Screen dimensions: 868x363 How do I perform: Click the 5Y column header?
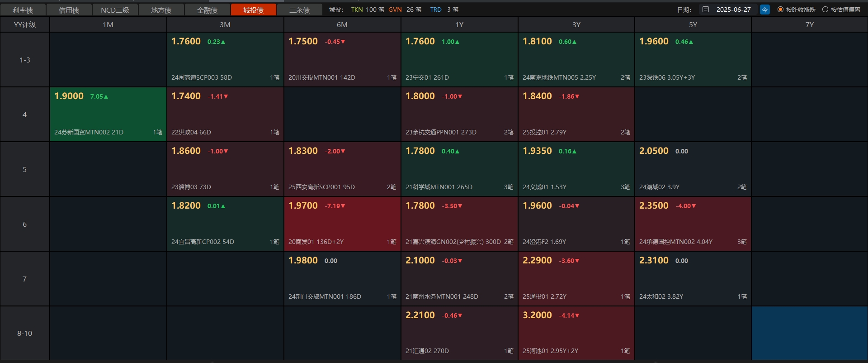tap(693, 25)
